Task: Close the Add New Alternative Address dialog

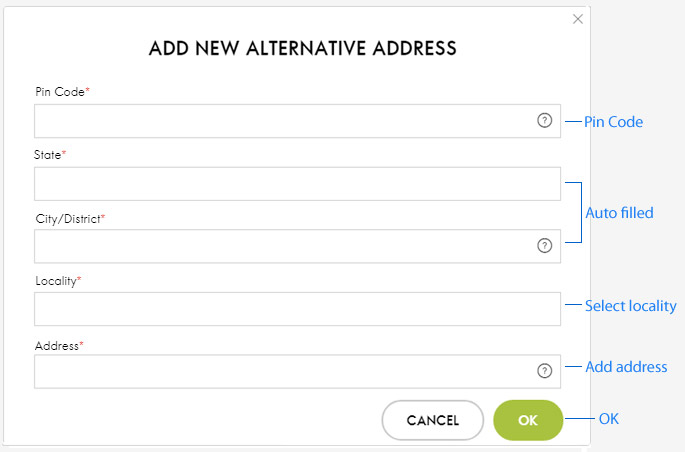Action: [578, 19]
